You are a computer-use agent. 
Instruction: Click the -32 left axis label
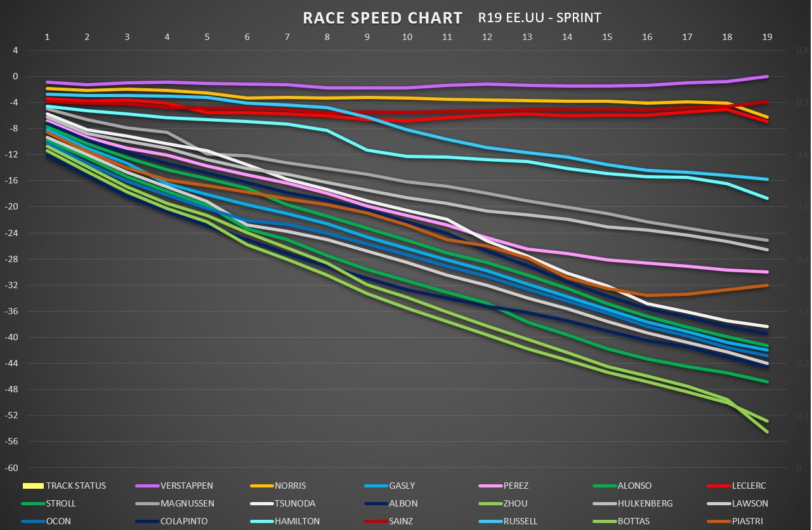click(x=13, y=285)
